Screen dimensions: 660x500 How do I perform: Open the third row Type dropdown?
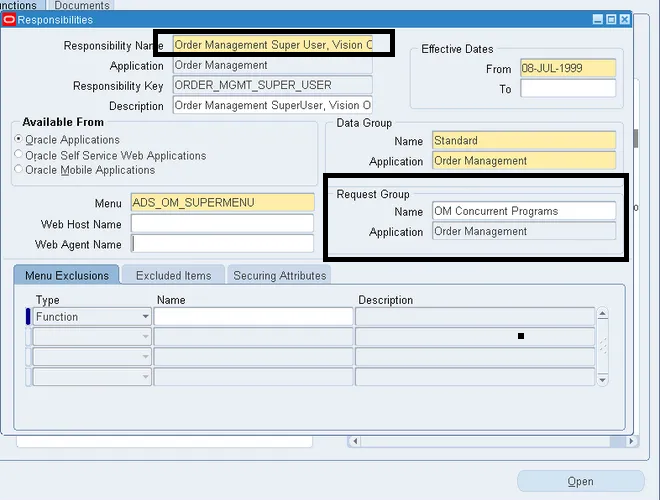pyautogui.click(x=145, y=356)
